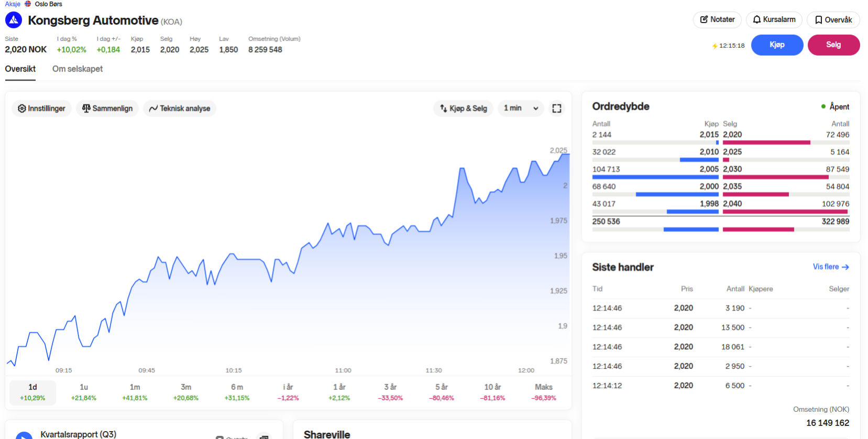Toggle Kjøp & Selg markers on chart
Screen dimensions: 868x439
(x=463, y=108)
